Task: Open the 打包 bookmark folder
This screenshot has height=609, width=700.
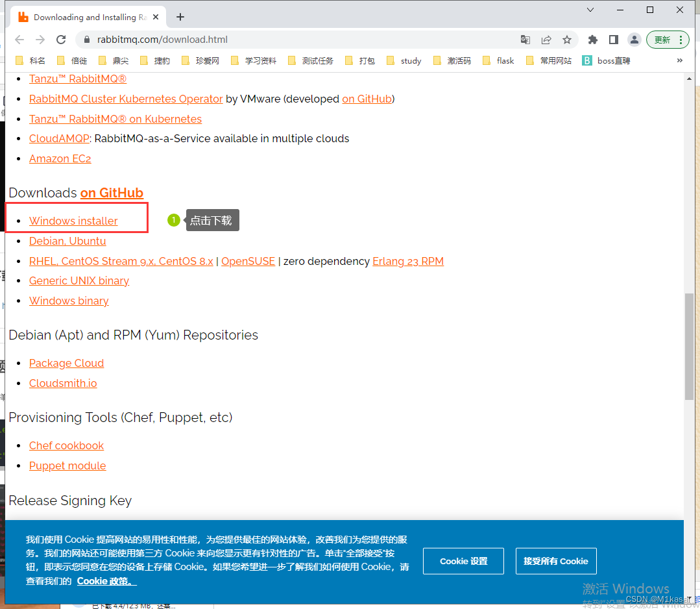Action: click(360, 61)
